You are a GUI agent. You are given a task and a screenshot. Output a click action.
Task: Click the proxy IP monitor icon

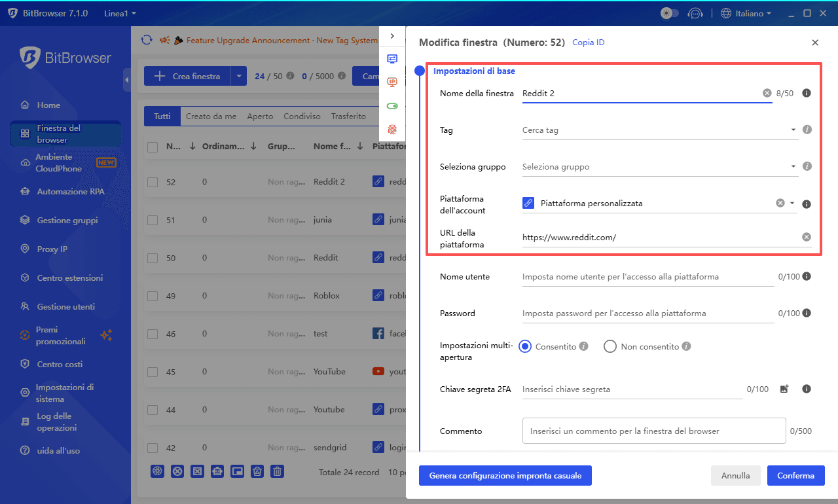point(392,82)
